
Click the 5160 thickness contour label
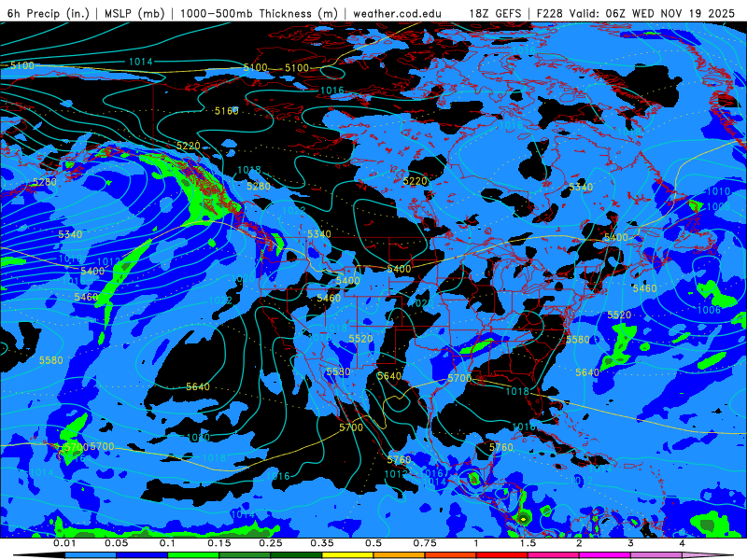click(227, 111)
